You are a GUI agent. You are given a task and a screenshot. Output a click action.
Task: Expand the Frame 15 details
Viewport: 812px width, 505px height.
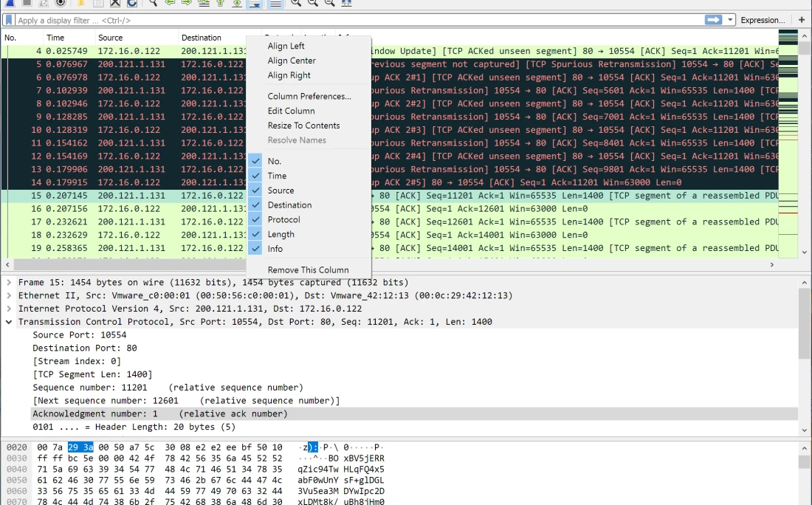coord(9,282)
